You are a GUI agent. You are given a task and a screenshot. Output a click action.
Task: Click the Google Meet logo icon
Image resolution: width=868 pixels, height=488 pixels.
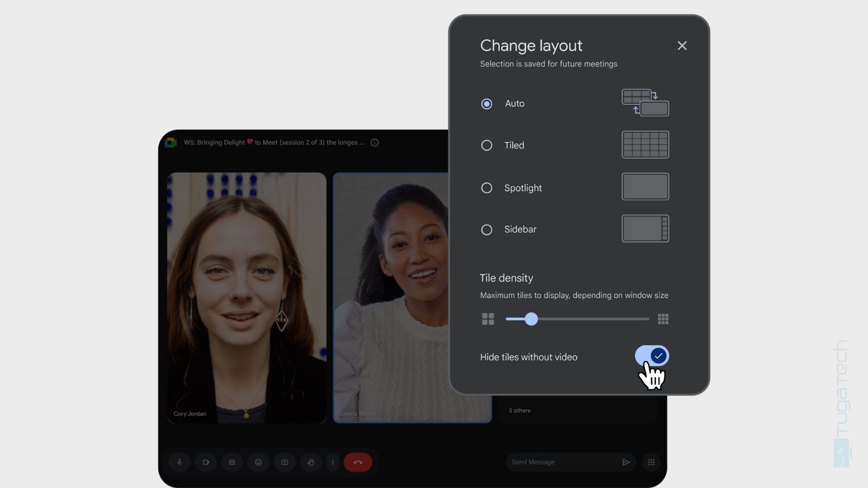tap(171, 143)
